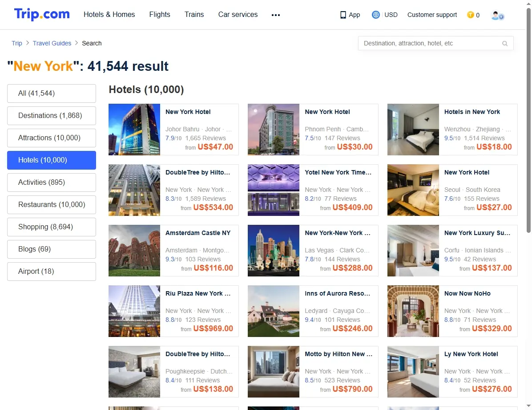Open Customer support
The height and width of the screenshot is (410, 532).
432,15
